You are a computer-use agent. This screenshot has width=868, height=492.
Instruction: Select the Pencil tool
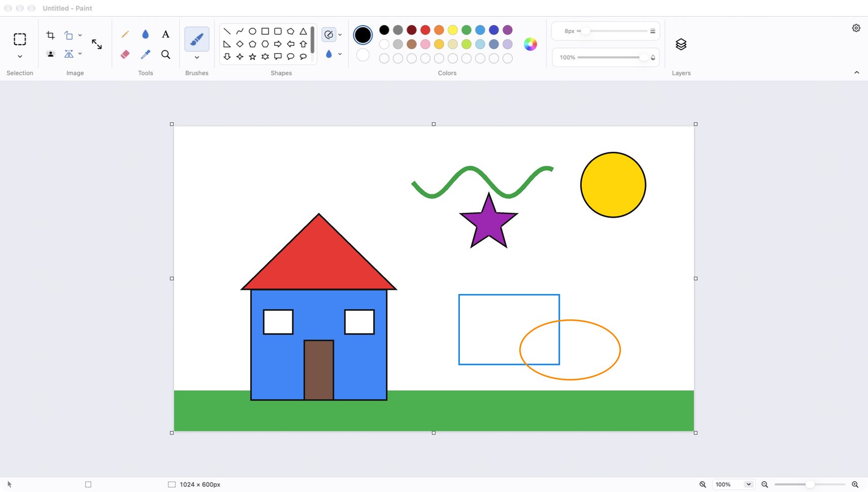point(125,34)
